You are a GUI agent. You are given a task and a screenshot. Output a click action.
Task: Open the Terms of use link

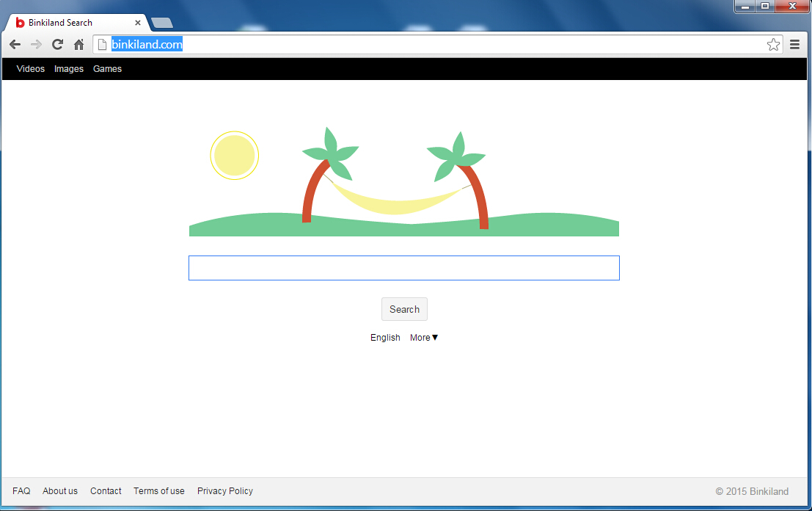tap(159, 490)
